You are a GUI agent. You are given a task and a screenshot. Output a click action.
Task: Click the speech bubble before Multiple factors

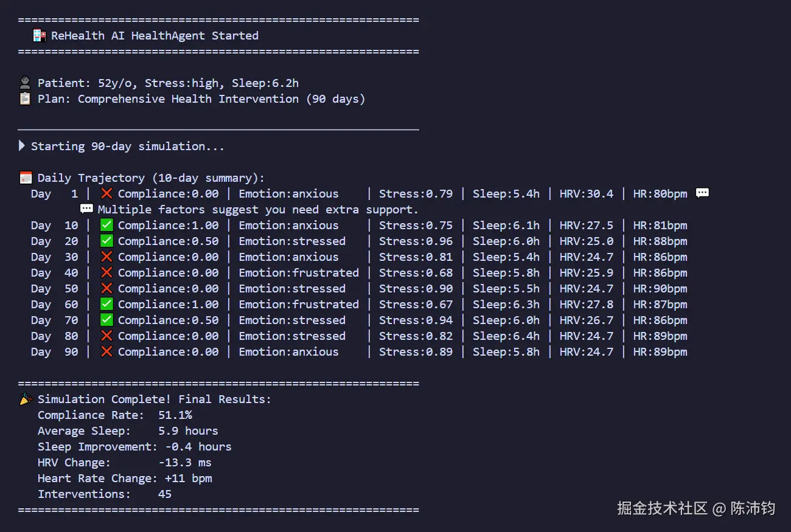(x=87, y=209)
